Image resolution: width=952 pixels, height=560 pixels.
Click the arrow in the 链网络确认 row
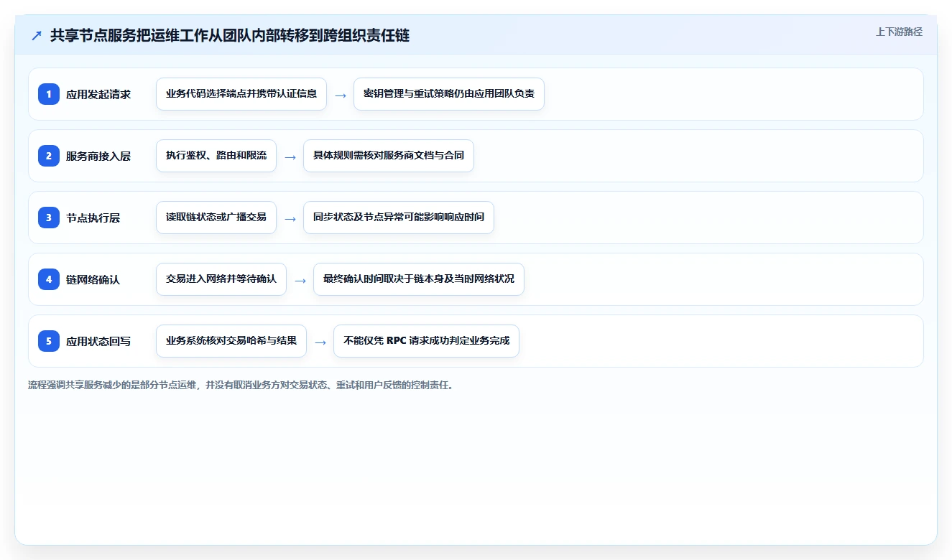[x=300, y=280]
